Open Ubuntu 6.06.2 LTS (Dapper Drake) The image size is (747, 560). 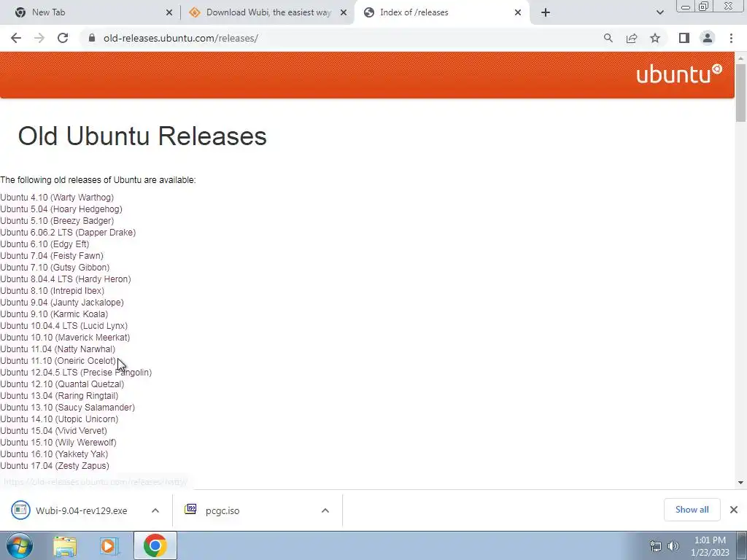(68, 233)
